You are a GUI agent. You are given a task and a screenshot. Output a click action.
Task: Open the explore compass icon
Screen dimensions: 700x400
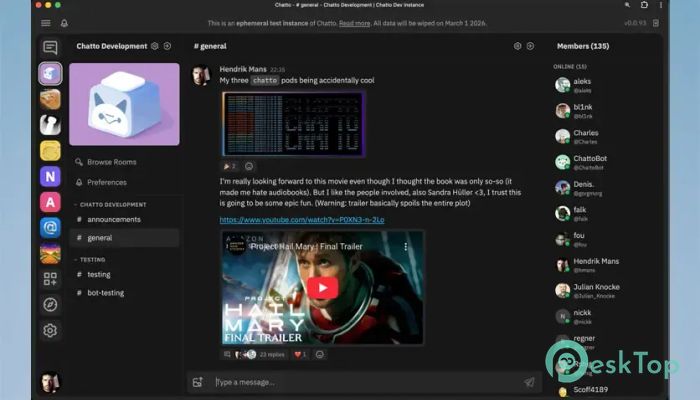click(x=50, y=305)
